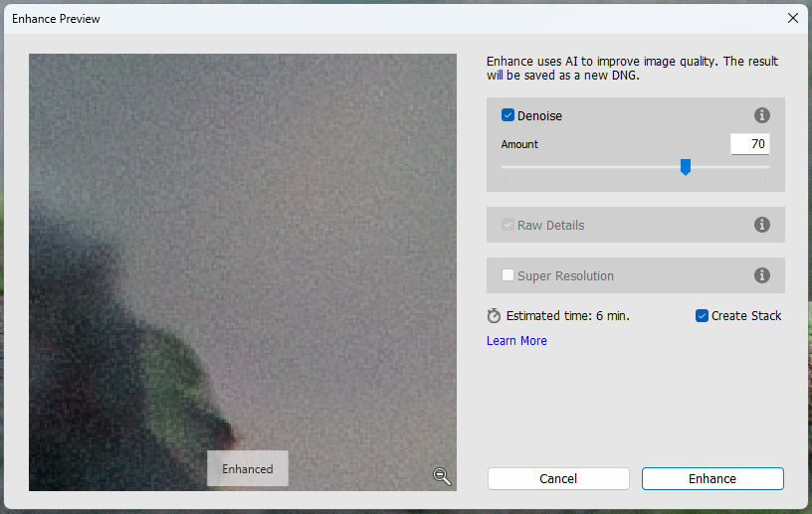The image size is (812, 514).
Task: Click the Denoise info icon
Action: click(762, 115)
